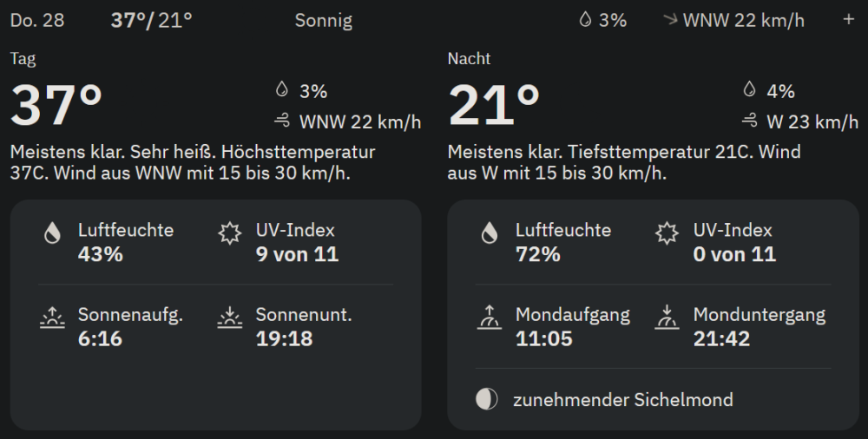This screenshot has width=868, height=439.
Task: Click the large 37° day temperature
Action: pos(56,105)
